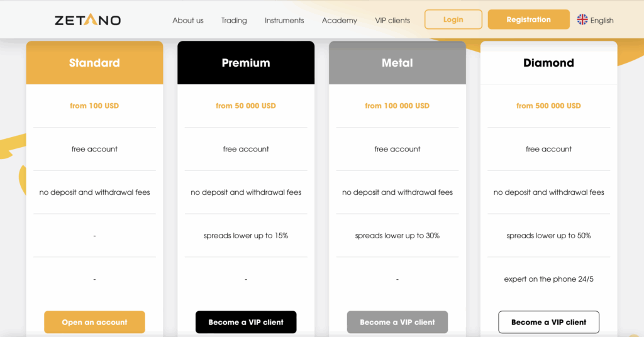Click the UK flag icon

[x=582, y=19]
